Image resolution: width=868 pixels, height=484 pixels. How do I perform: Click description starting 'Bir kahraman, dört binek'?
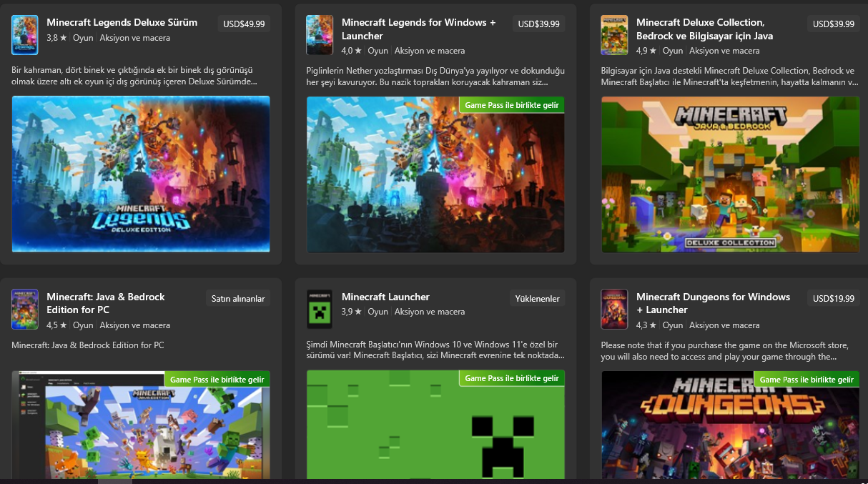pos(134,76)
